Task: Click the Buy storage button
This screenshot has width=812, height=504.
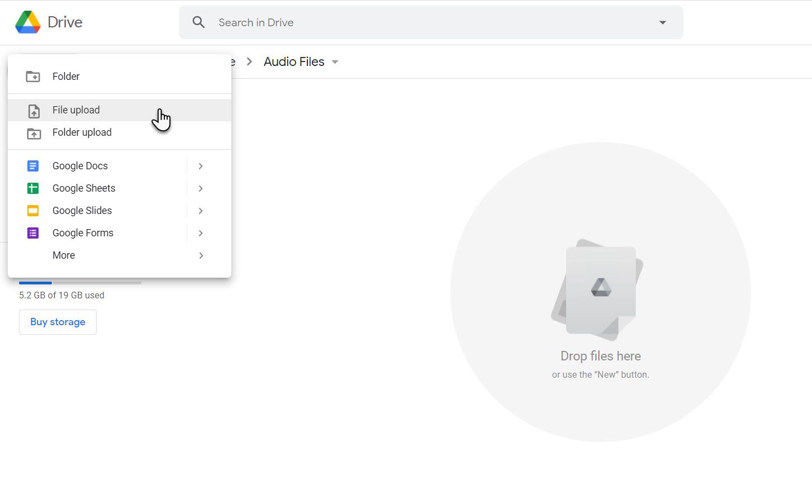Action: coord(58,322)
